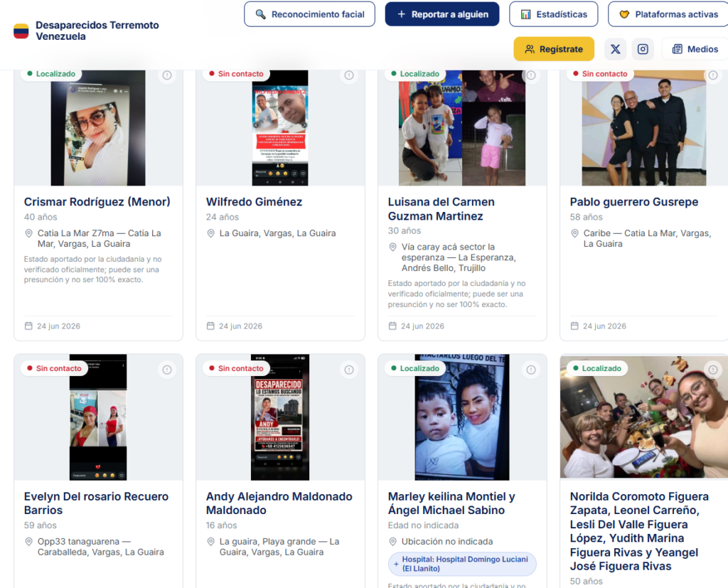This screenshot has height=588, width=728.
Task: Click location pin beside La Guaira, Vargas, La Guaira
Action: (x=210, y=233)
